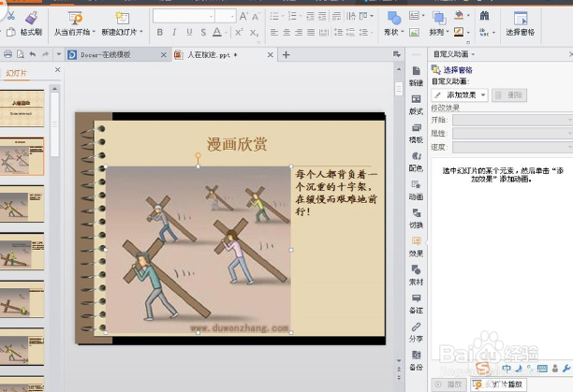Screen dimensions: 573x392
Task: Click the Undo arrow
Action: click(x=33, y=54)
